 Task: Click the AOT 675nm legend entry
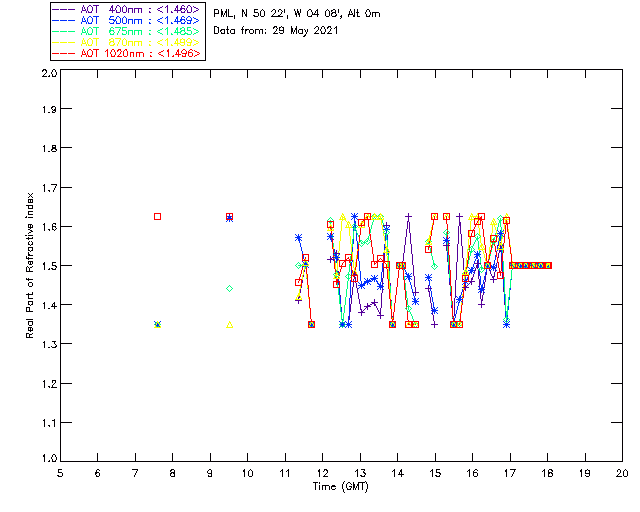tap(126, 31)
